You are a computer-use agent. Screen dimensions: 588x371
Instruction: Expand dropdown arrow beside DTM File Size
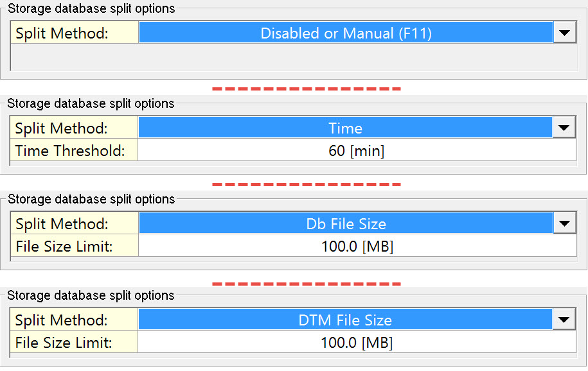(x=564, y=320)
